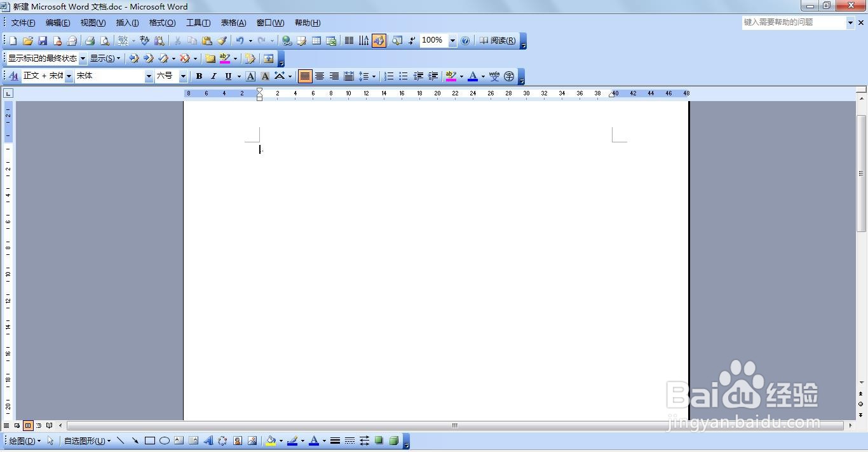The width and height of the screenshot is (868, 452).
Task: Click the Line Style icon
Action: 335,441
